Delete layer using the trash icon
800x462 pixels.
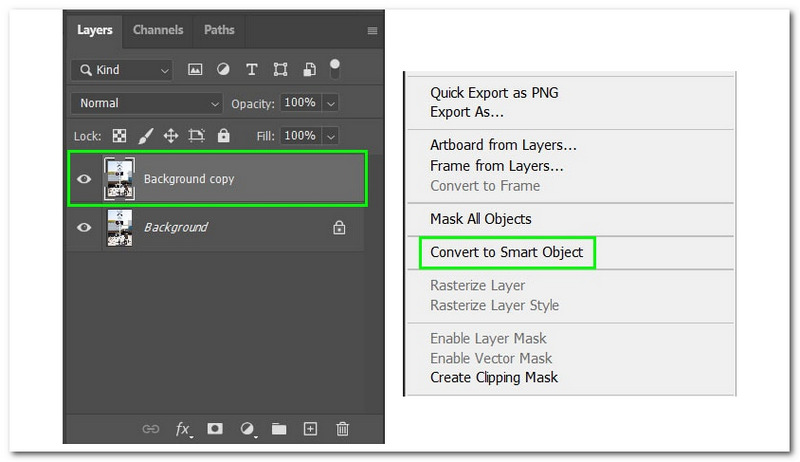point(343,428)
